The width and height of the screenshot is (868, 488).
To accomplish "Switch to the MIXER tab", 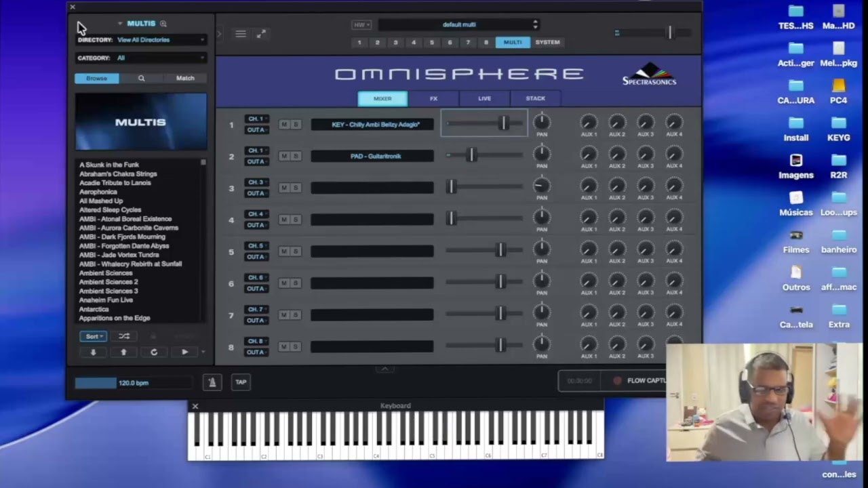I will [x=382, y=99].
